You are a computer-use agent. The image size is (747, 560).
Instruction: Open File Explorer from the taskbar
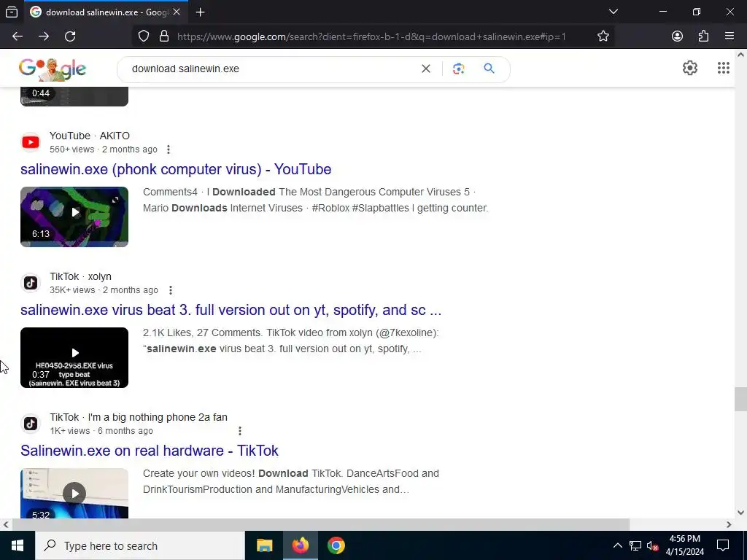click(x=264, y=545)
